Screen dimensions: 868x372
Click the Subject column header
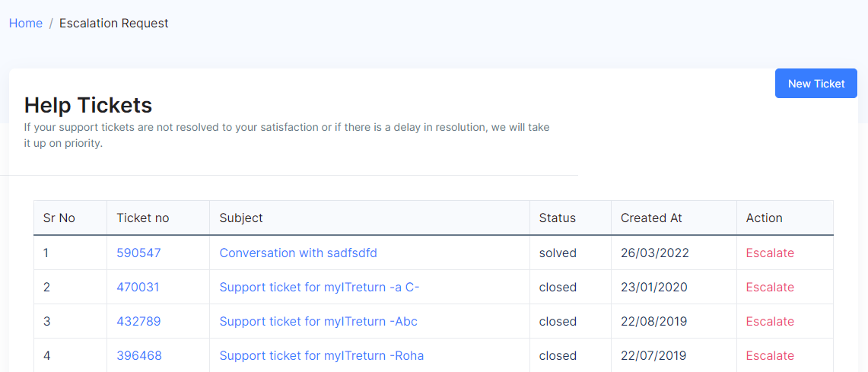(241, 218)
